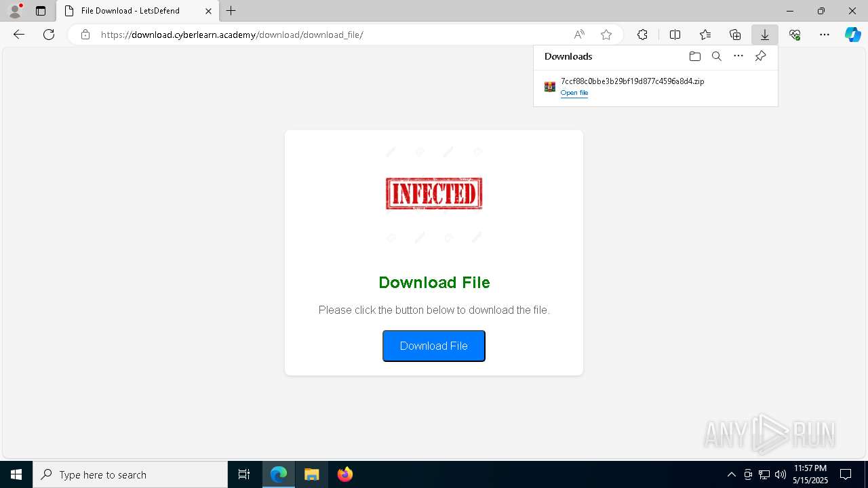Open more options in Downloads panel

[x=738, y=56]
